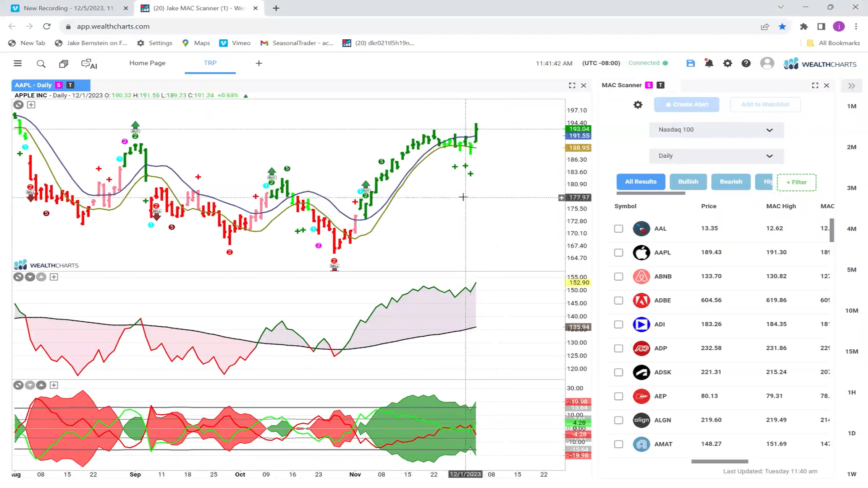Set chart timeframe to 1H

tap(852, 393)
